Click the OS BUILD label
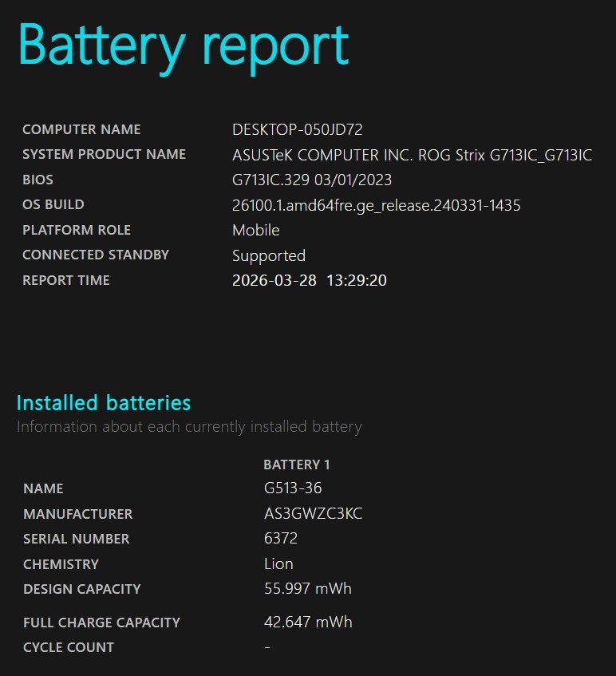 coord(53,204)
